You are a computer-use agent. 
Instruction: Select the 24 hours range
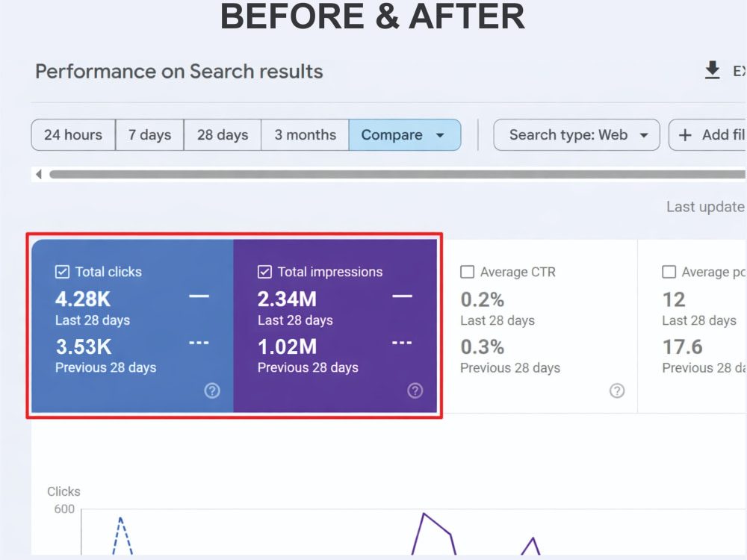73,134
